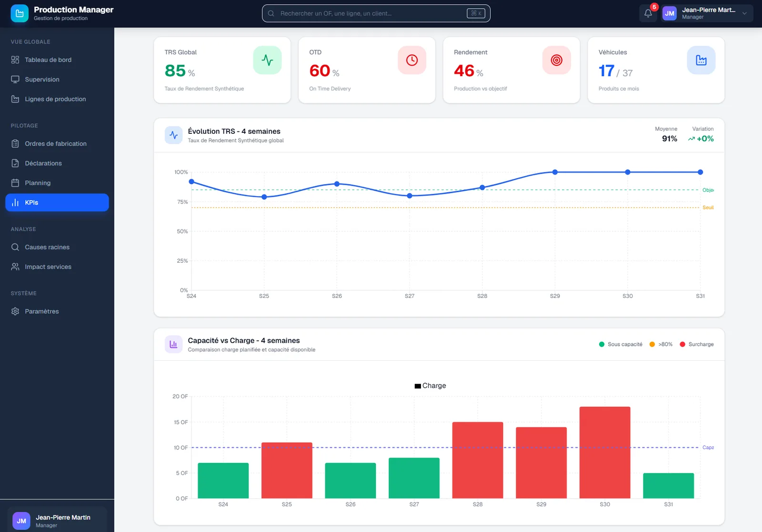Go to Supervision

57,79
